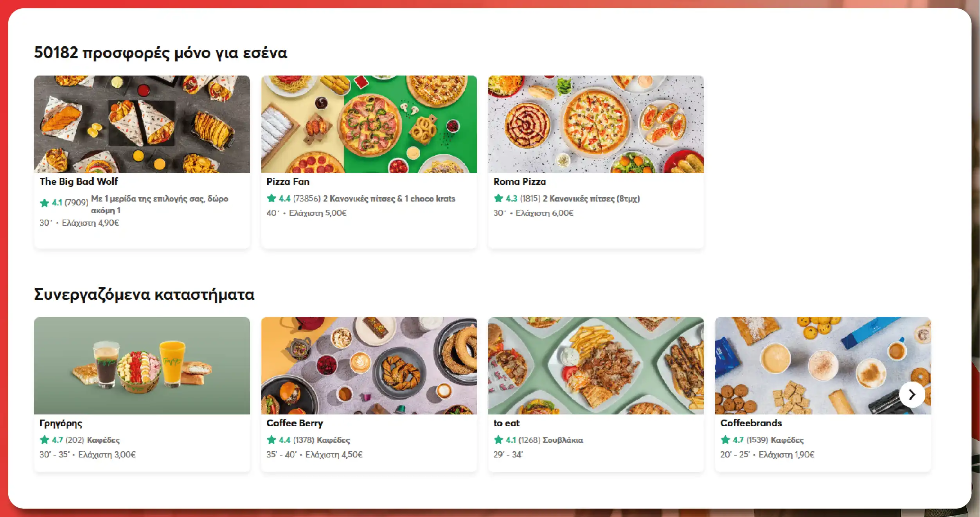Select Pizza Fan store title

(x=288, y=182)
